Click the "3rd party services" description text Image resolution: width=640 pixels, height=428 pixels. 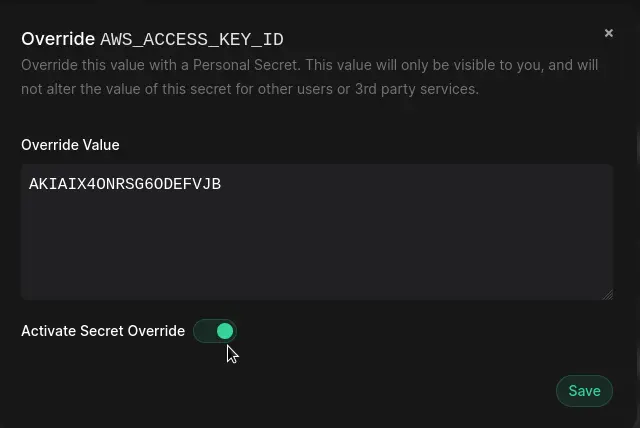[417, 89]
